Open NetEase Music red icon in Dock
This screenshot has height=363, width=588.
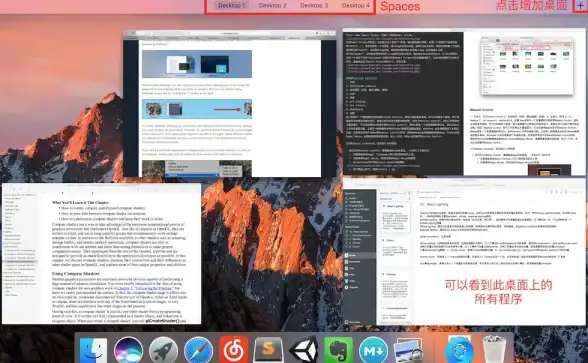(233, 350)
